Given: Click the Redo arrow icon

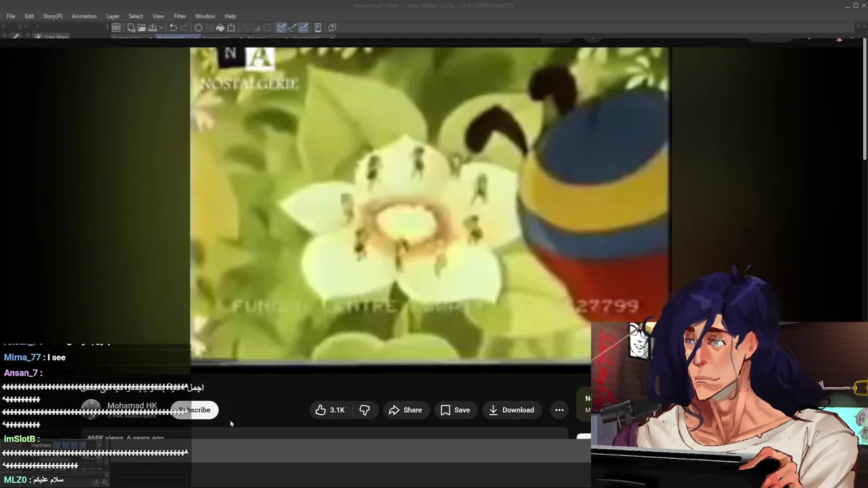Looking at the screenshot, I should [x=184, y=28].
